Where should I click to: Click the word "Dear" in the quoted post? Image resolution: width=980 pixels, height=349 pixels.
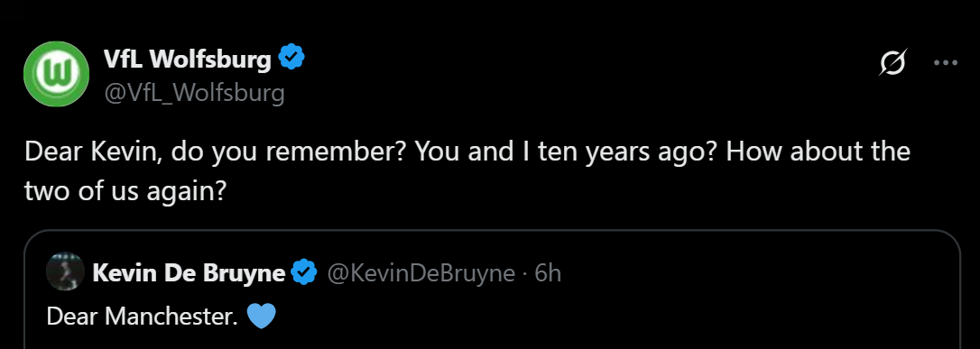[72, 317]
